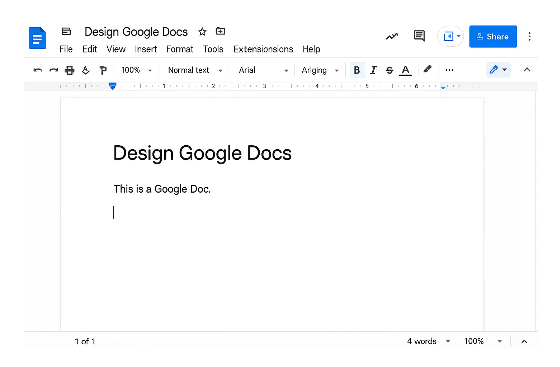Open the Insert menu
Image resolution: width=560 pixels, height=367 pixels.
[146, 49]
